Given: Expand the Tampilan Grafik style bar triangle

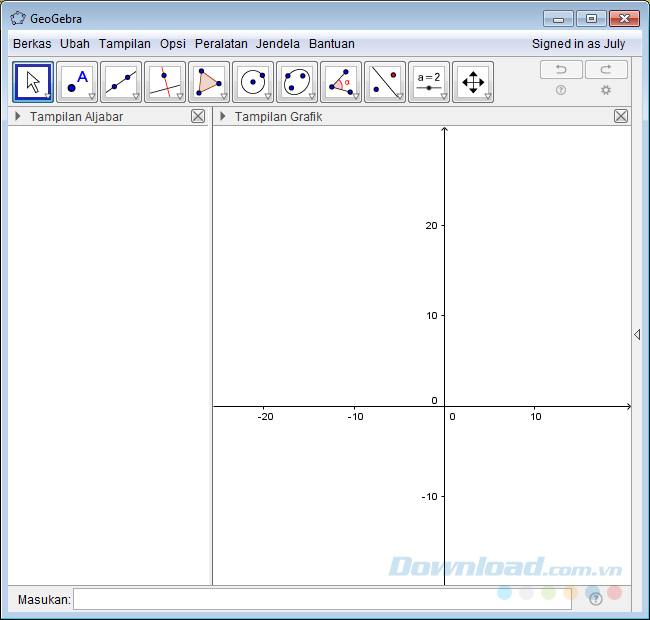Looking at the screenshot, I should pos(223,116).
